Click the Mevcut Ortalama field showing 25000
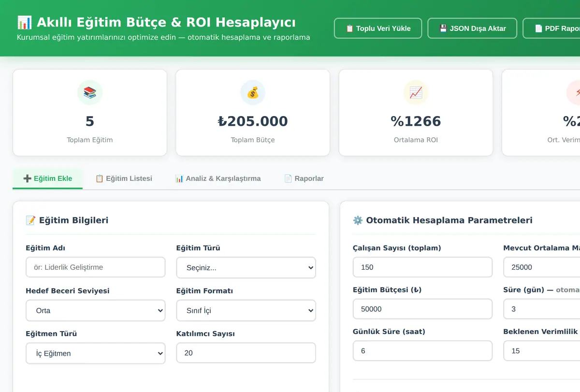This screenshot has width=580, height=392. [542, 267]
